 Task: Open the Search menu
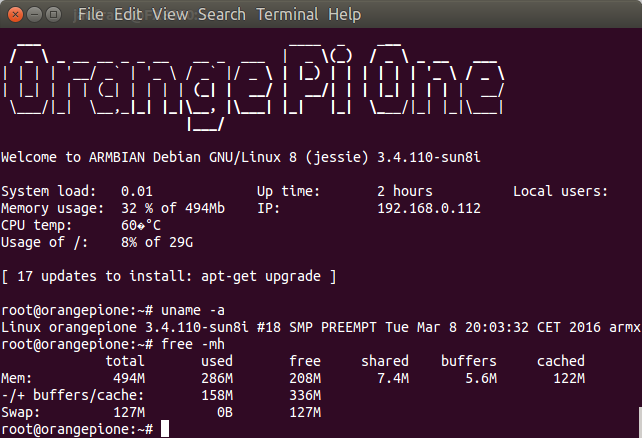pos(222,15)
